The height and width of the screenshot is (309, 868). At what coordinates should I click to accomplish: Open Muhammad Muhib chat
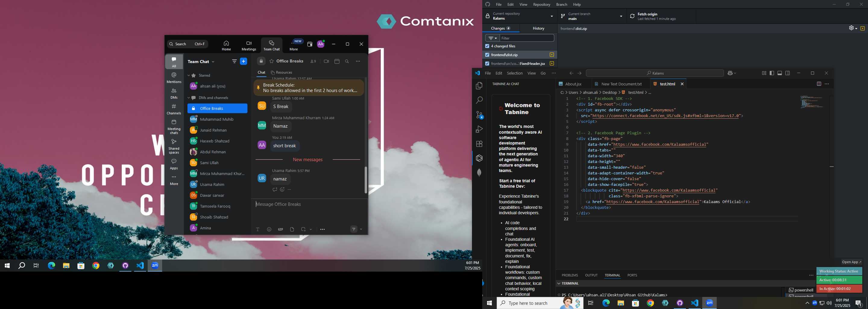click(x=217, y=119)
